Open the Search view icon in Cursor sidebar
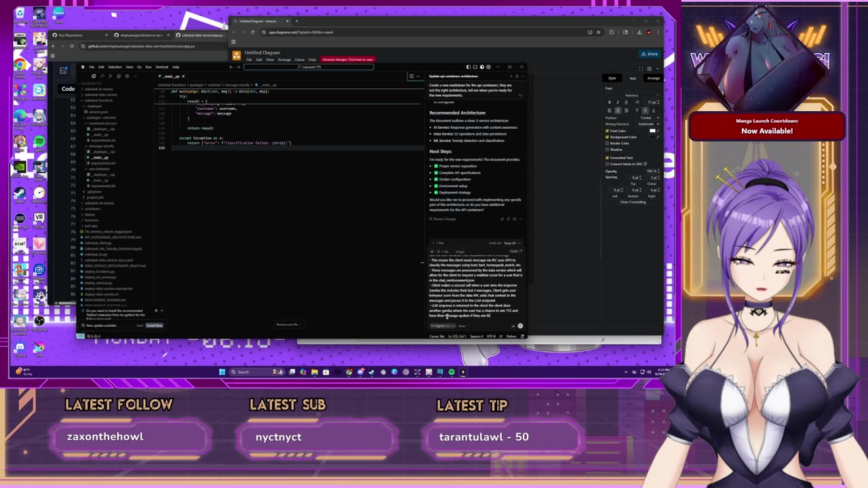The height and width of the screenshot is (488, 868). (x=102, y=76)
